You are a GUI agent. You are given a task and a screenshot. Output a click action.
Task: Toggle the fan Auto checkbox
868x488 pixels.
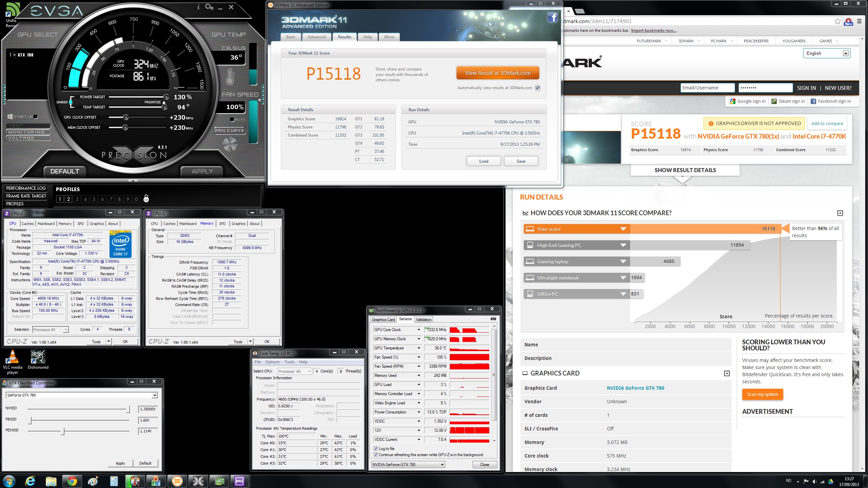(x=232, y=120)
